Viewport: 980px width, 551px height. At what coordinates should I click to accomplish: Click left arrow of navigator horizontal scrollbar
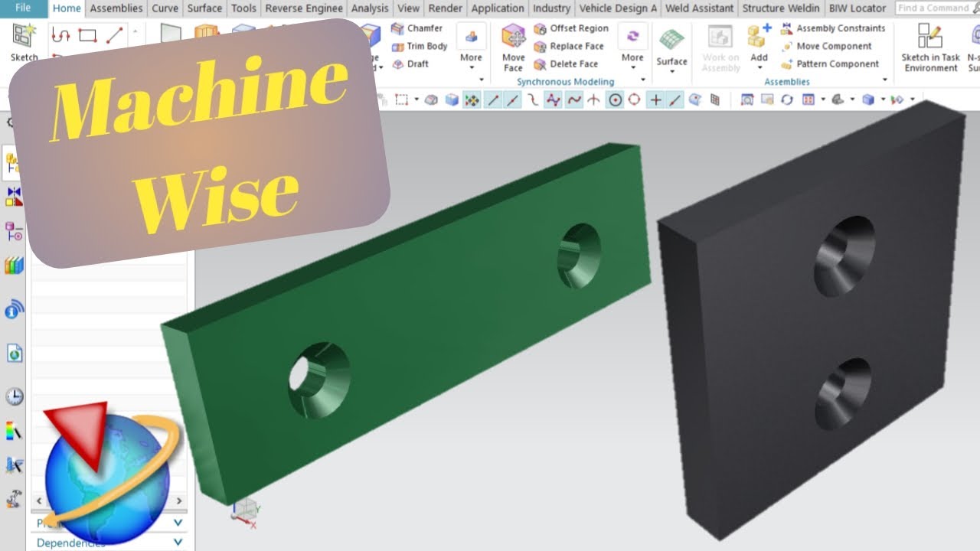[x=39, y=501]
